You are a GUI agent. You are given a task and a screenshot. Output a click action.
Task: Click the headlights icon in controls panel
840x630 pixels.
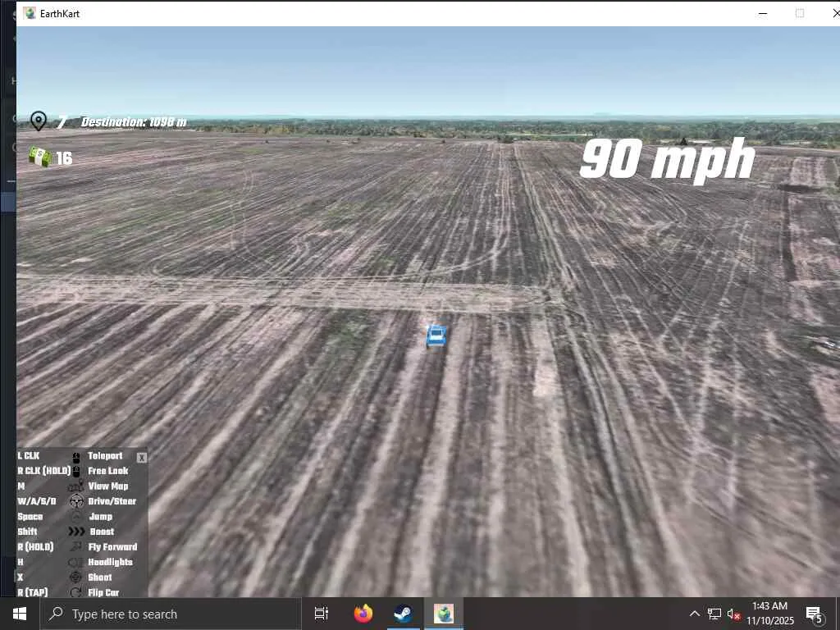tap(76, 562)
